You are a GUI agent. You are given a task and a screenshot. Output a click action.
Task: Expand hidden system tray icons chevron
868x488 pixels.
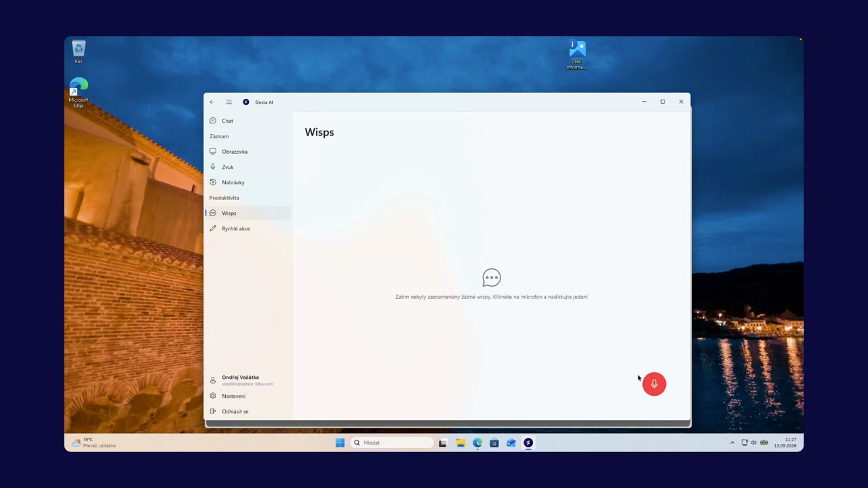[732, 443]
